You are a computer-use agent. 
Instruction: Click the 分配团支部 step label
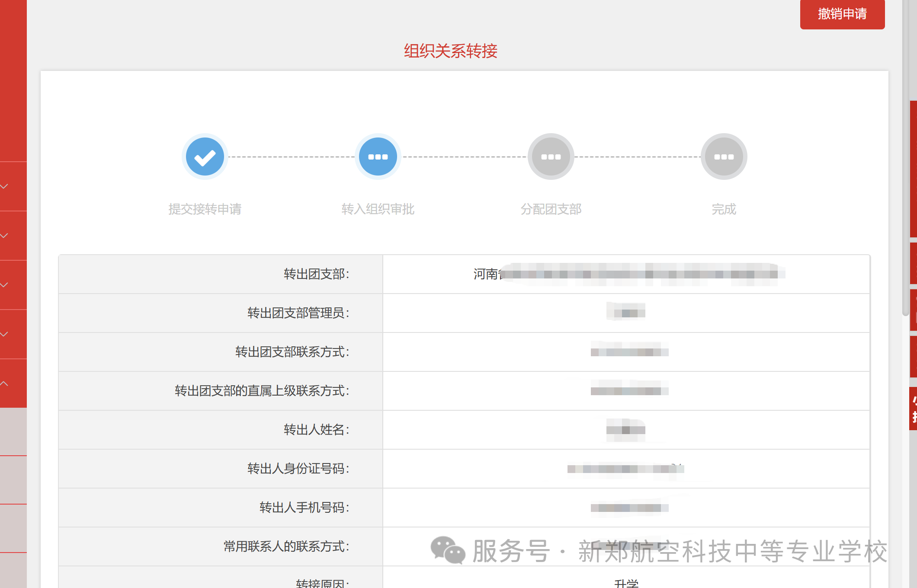[551, 209]
